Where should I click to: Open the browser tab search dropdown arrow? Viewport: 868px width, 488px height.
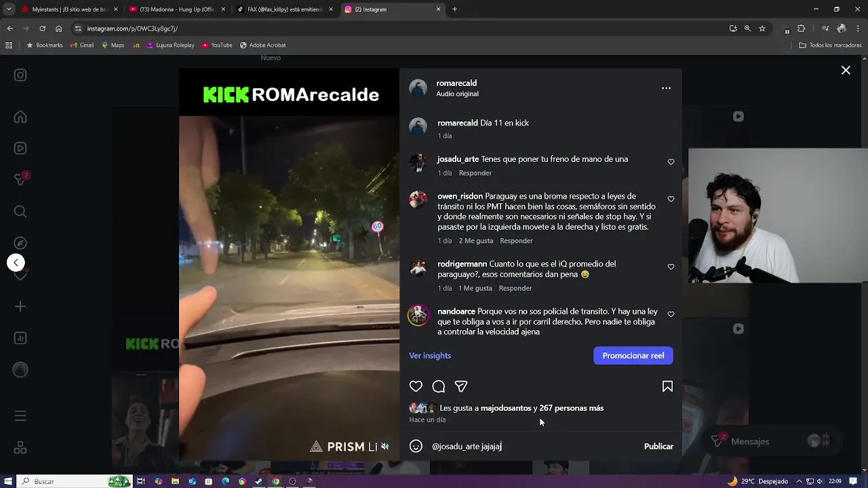point(9,9)
